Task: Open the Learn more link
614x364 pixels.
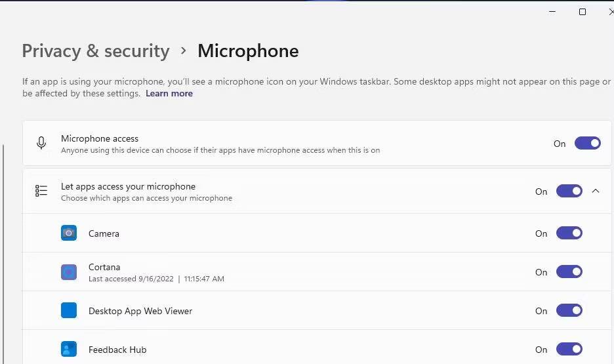Action: point(169,94)
